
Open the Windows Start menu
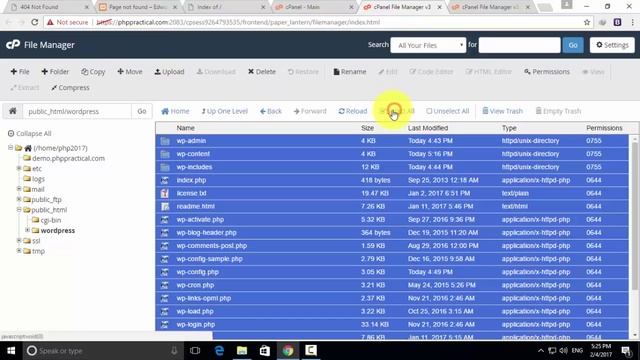11,351
